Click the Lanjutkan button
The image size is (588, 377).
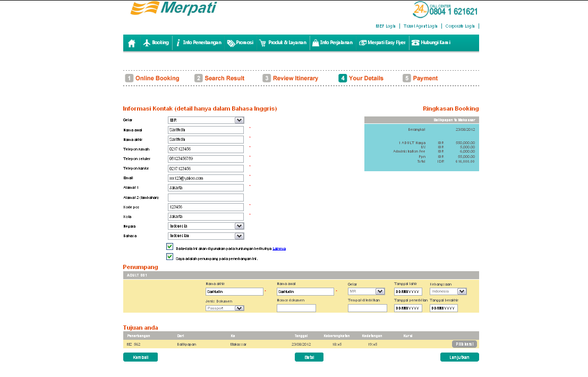coord(459,357)
